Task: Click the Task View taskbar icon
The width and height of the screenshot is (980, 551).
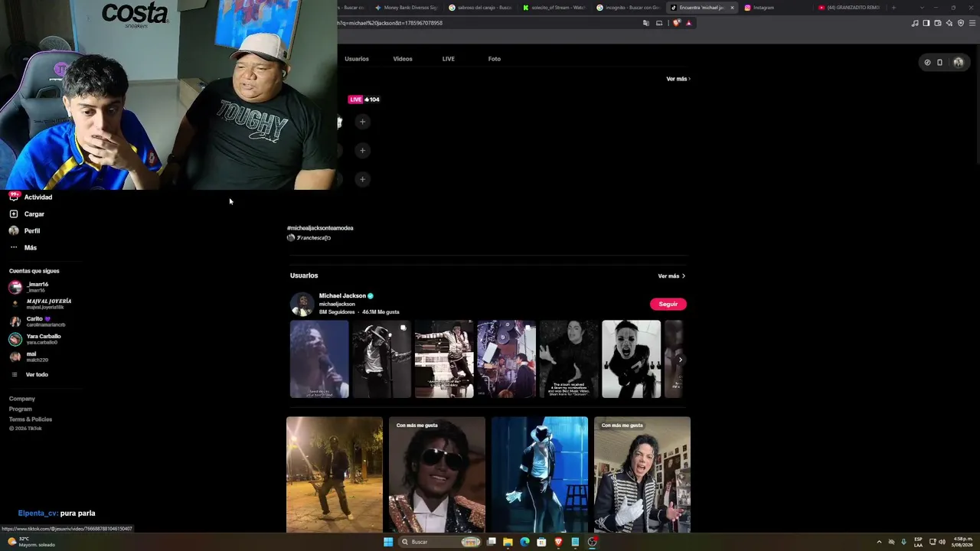Action: click(491, 542)
